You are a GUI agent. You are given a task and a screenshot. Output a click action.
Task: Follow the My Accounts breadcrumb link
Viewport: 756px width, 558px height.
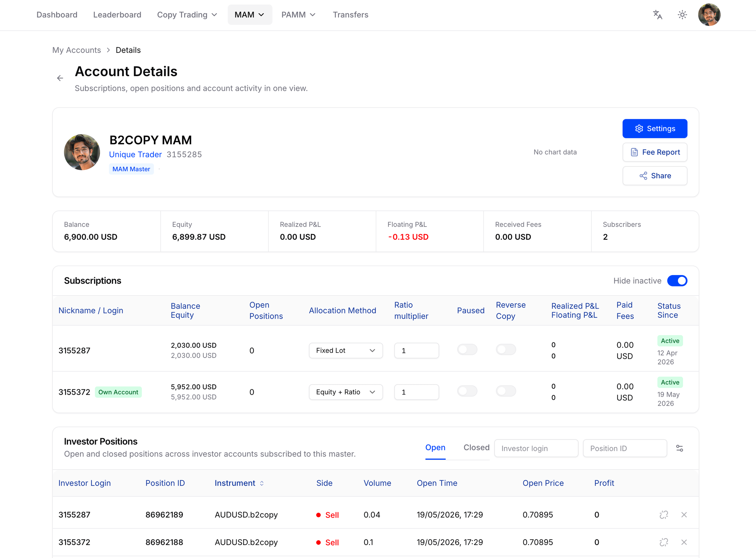[x=76, y=50]
